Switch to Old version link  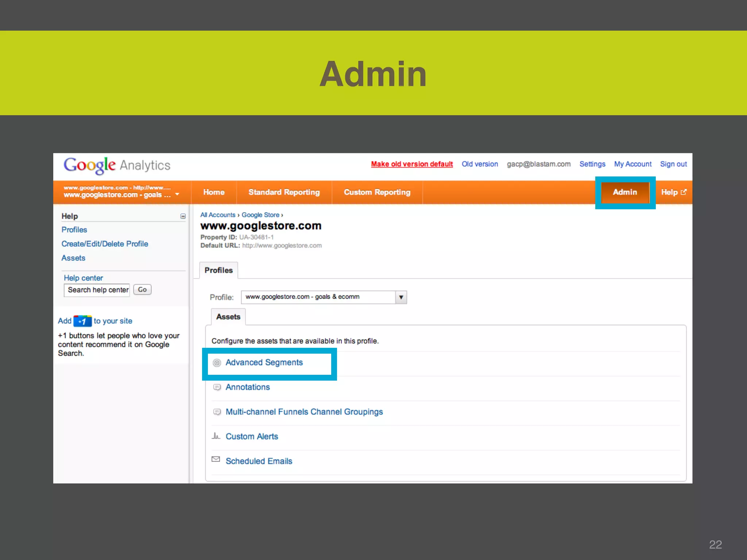coord(480,164)
